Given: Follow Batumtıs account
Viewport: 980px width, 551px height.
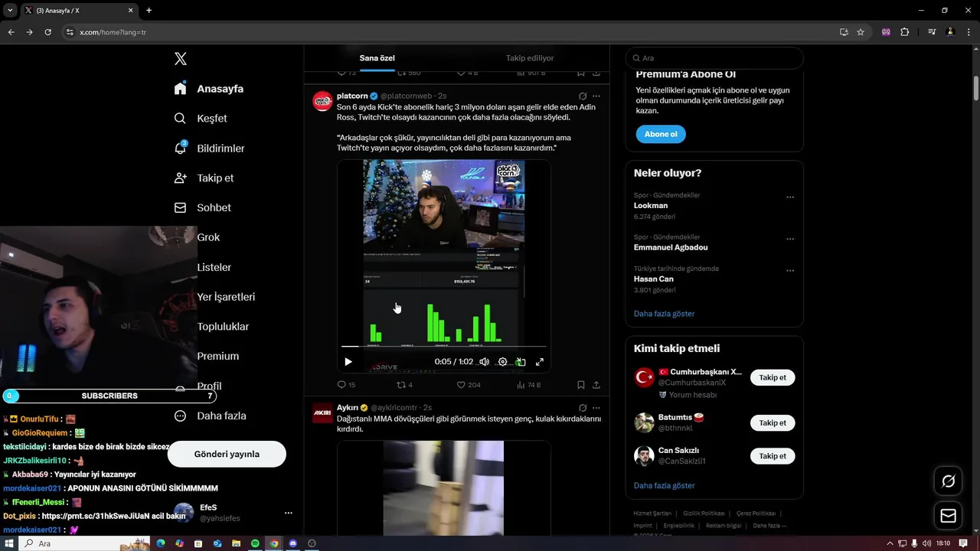Looking at the screenshot, I should (773, 422).
